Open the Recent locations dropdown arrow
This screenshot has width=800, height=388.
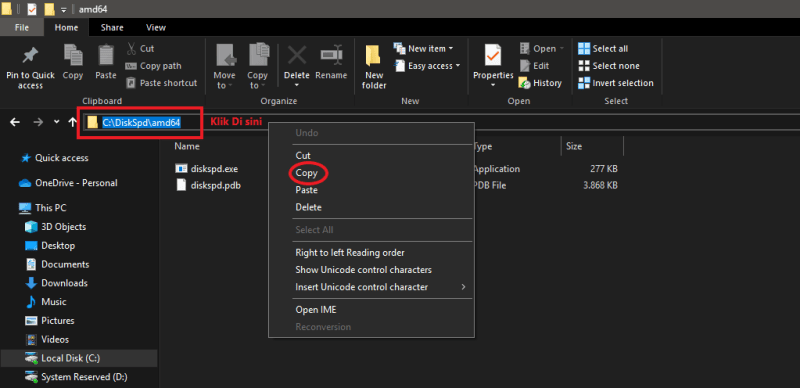(57, 122)
